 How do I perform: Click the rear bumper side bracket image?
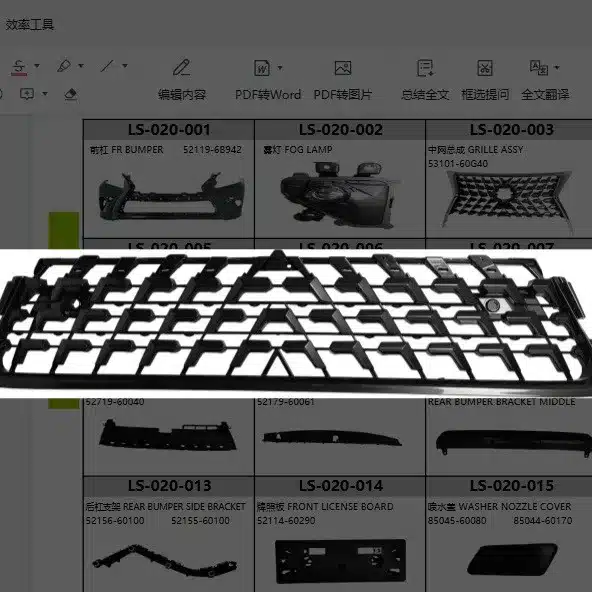coord(165,560)
